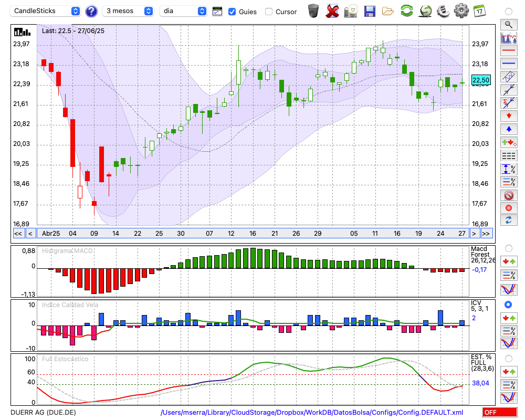Image resolution: width=525 pixels, height=420 pixels.
Task: Click the '27' date label on the timeline
Action: tap(462, 234)
